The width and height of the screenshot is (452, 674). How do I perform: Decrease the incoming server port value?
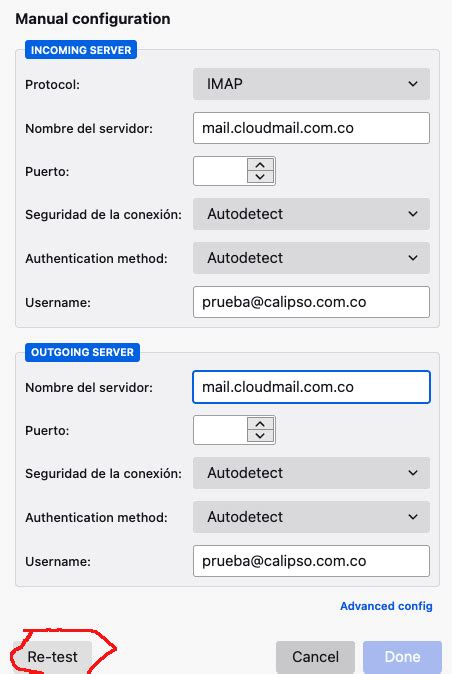[260, 177]
